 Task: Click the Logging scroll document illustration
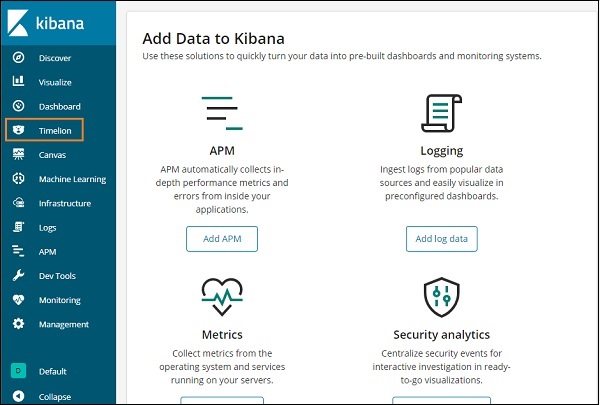tap(441, 113)
